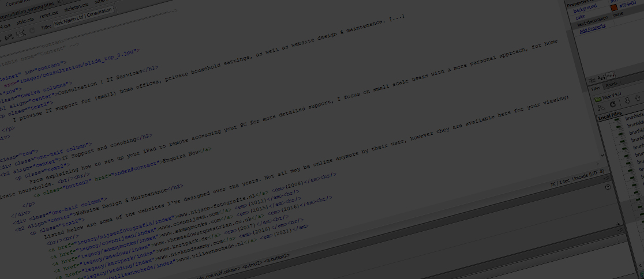This screenshot has height=279, width=644.
Task: Open the reset.css related file
Action: coord(49,15)
